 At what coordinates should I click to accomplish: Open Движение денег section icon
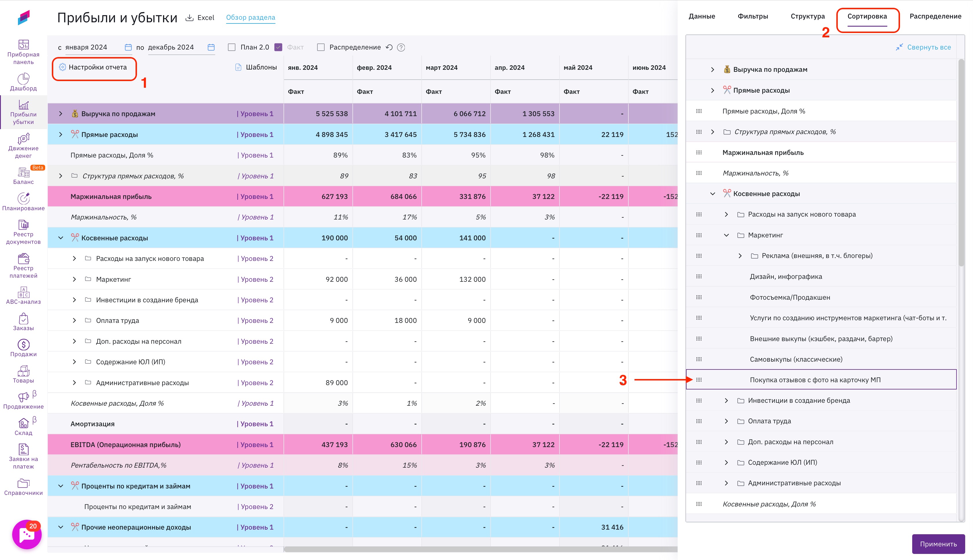tap(23, 138)
